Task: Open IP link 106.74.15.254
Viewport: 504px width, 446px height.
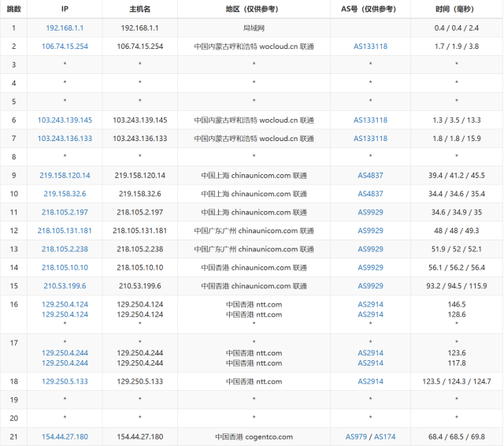Action: [65, 46]
